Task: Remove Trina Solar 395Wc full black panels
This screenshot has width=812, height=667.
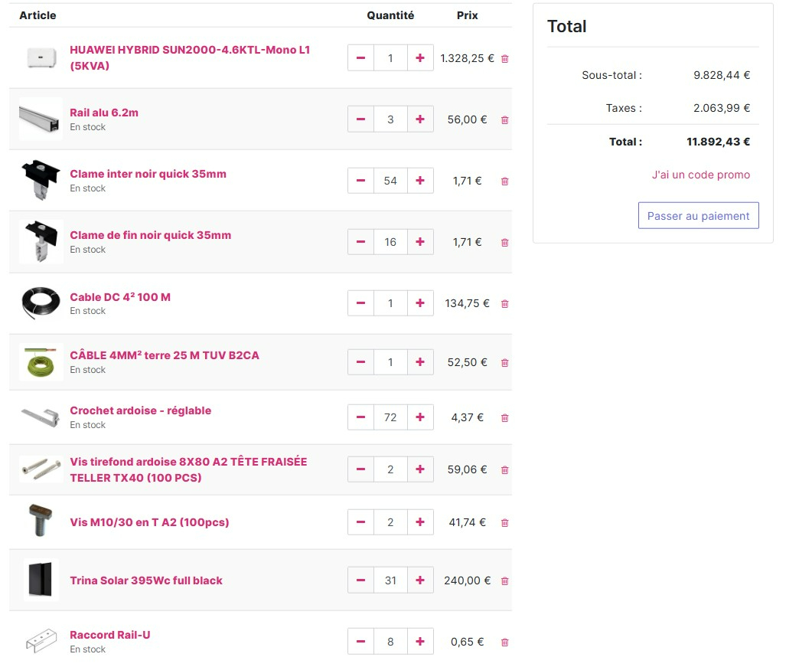Action: [x=505, y=581]
